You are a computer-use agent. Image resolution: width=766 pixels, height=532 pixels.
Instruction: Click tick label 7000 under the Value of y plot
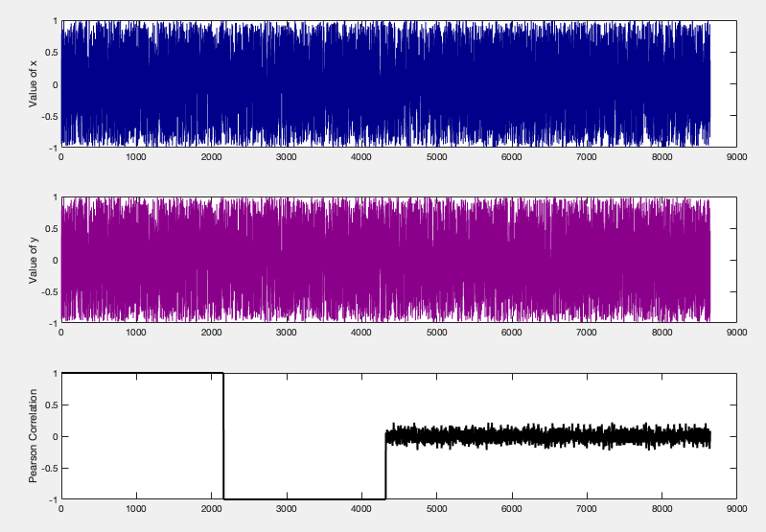pos(587,333)
